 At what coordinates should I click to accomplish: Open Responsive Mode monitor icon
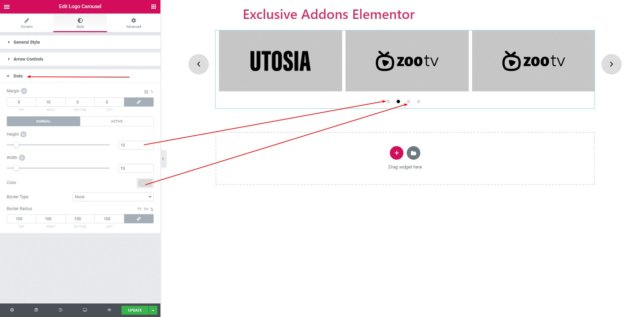click(x=85, y=310)
